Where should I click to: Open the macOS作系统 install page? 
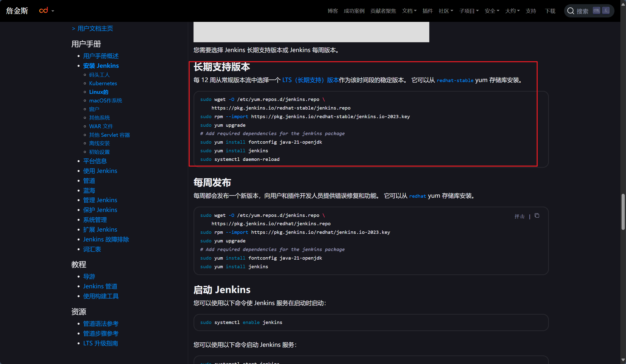[106, 100]
